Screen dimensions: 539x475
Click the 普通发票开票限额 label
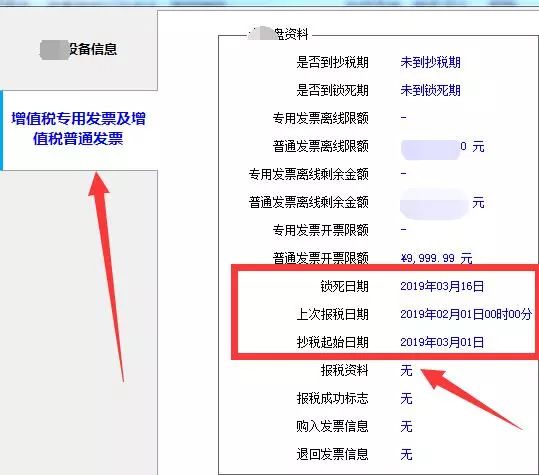pos(320,258)
